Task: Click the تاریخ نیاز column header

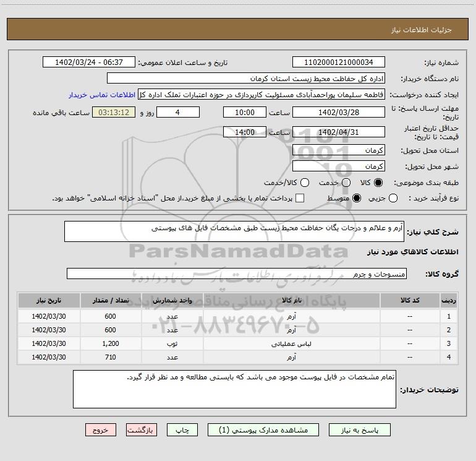Action: click(49, 300)
